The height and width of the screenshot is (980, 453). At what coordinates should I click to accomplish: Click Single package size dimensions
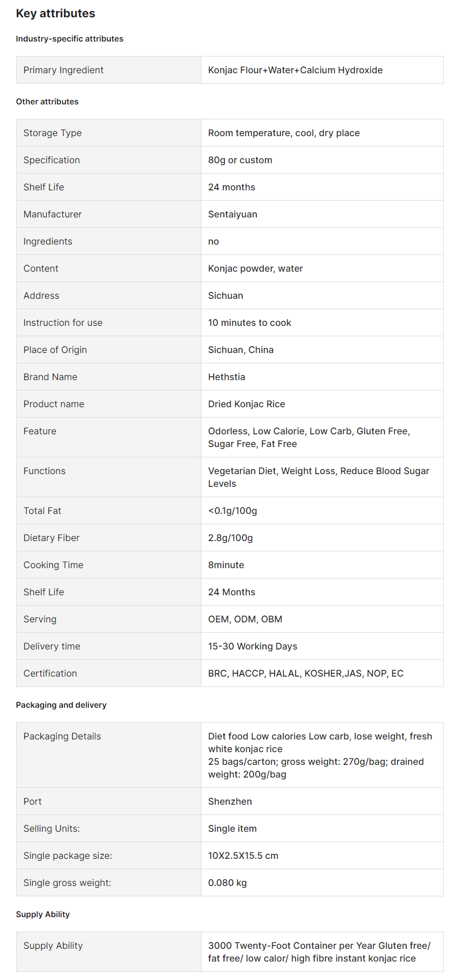(243, 855)
